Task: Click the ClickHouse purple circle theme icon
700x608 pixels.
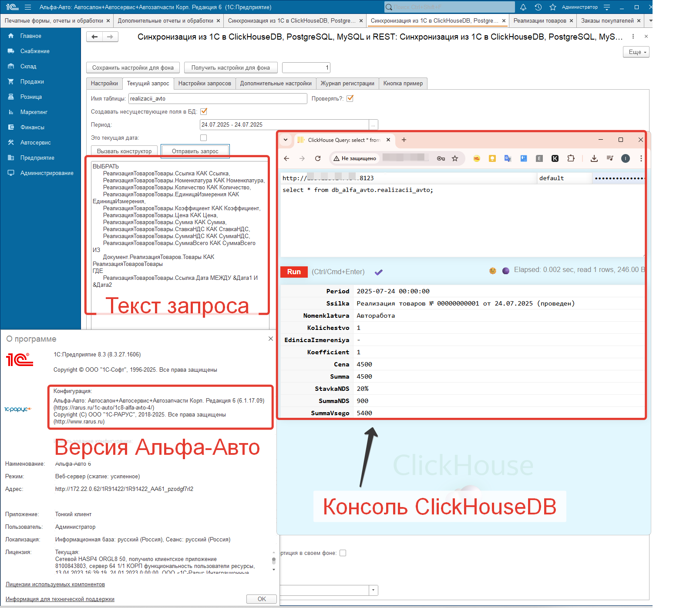Action: [506, 271]
